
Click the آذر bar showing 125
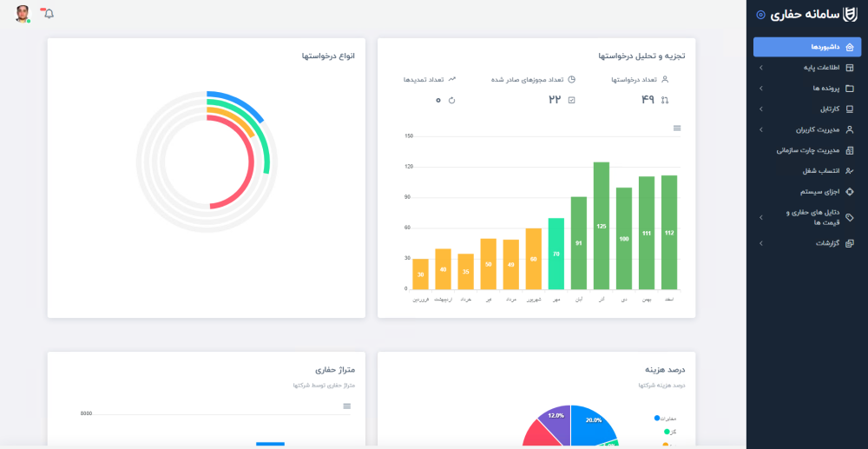click(x=602, y=226)
